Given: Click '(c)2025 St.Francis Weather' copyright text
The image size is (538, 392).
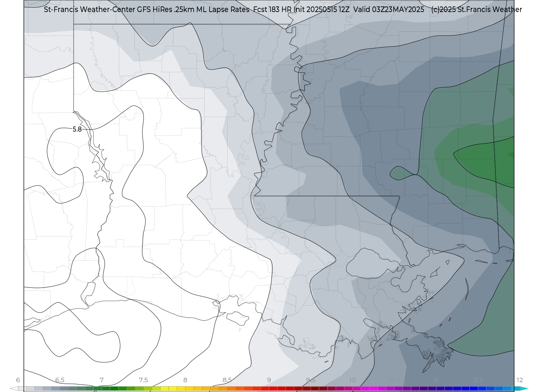Looking at the screenshot, I should pyautogui.click(x=476, y=10).
